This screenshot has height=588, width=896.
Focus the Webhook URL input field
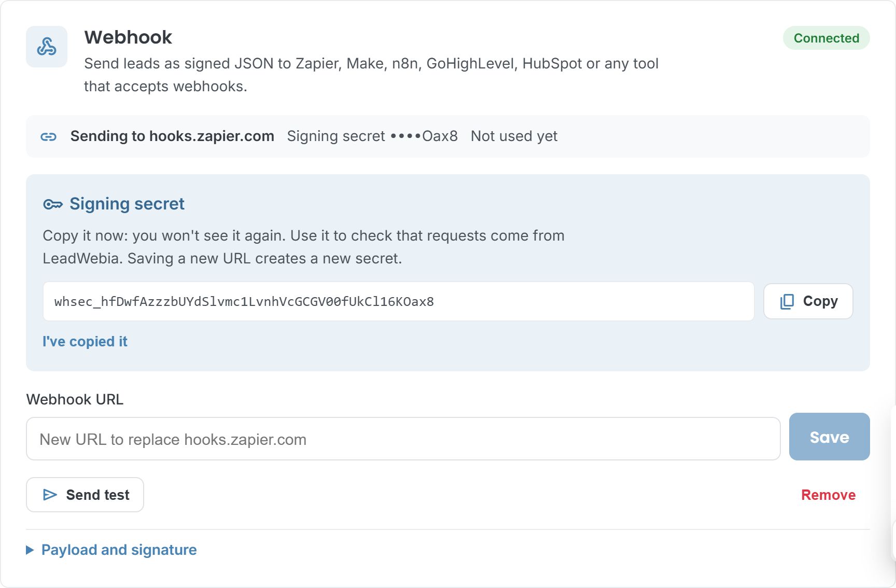coord(403,439)
